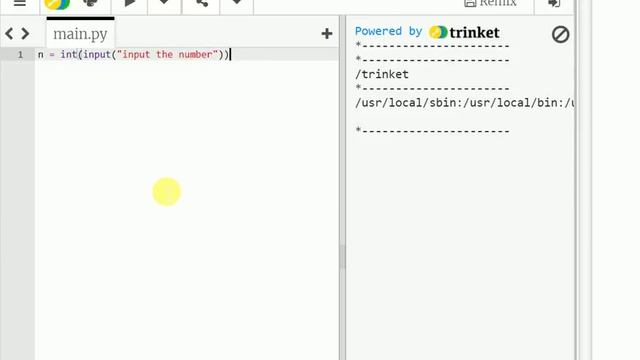Open the run options dropdown arrow
This screenshot has height=360, width=640.
(164, 2)
